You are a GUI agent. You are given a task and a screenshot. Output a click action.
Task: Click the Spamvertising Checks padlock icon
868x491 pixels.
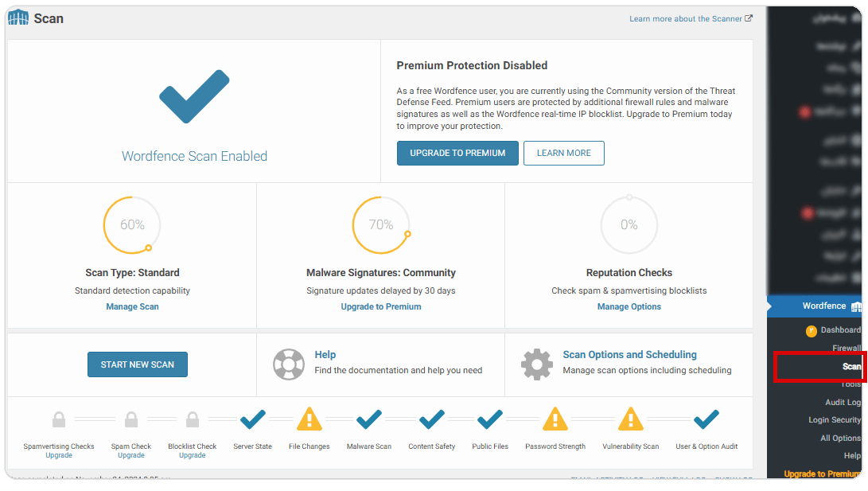click(59, 419)
